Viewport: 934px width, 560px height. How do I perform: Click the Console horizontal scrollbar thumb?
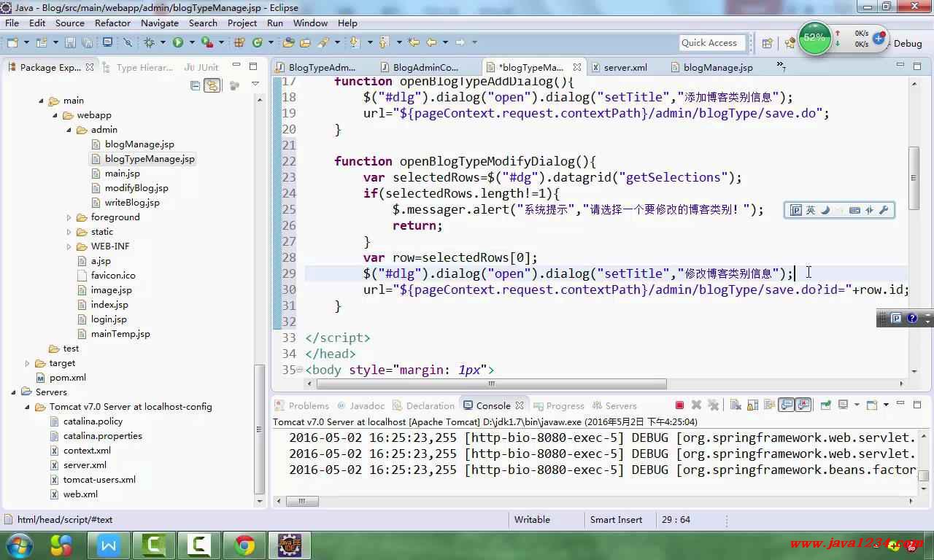click(x=302, y=501)
